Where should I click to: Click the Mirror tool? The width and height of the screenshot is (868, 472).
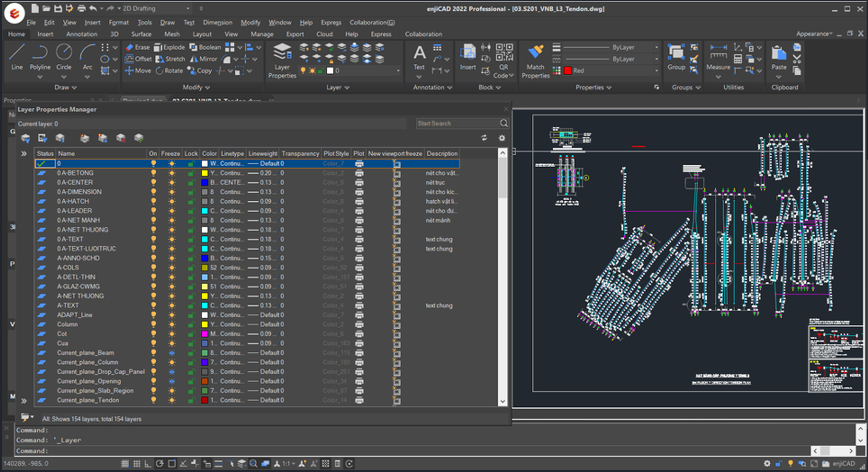204,59
